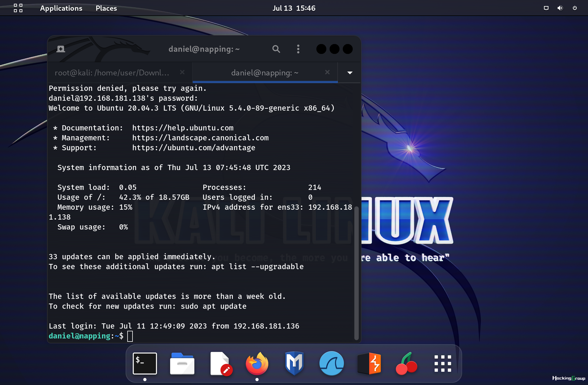Open the power menu icon
Screen dimensions: 588x385
(575, 8)
